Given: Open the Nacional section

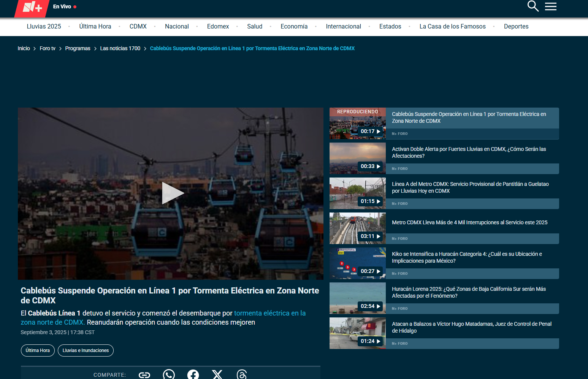Looking at the screenshot, I should click(177, 26).
